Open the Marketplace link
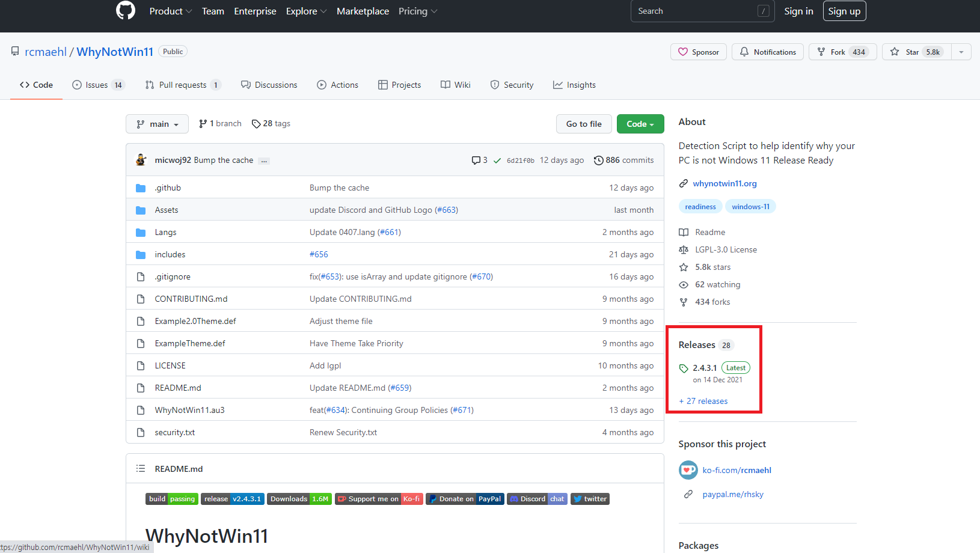Image resolution: width=980 pixels, height=553 pixels. (x=363, y=11)
